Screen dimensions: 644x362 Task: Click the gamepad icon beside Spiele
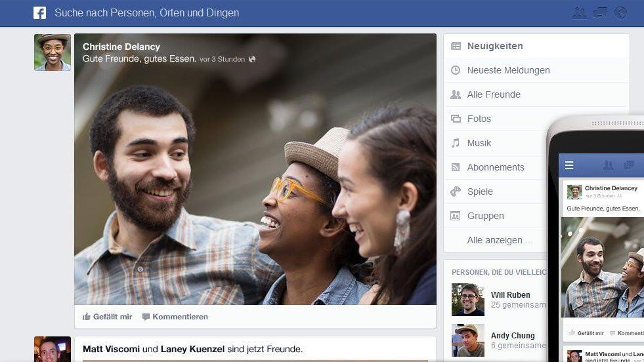(456, 191)
